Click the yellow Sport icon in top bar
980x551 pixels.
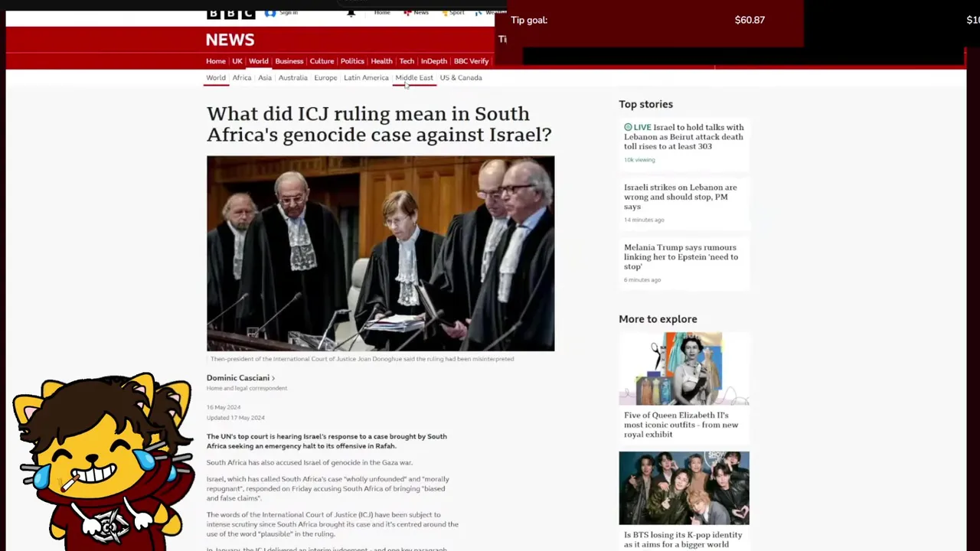click(x=446, y=13)
